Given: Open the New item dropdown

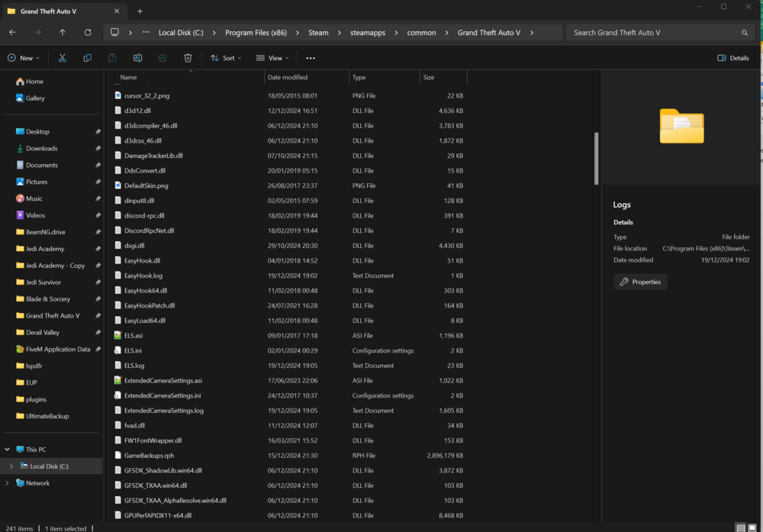Looking at the screenshot, I should (24, 57).
